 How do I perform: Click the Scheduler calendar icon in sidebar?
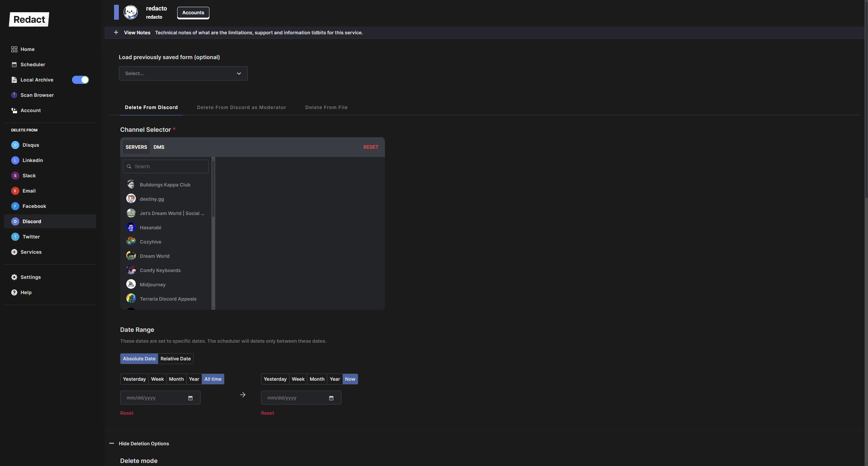coord(14,65)
